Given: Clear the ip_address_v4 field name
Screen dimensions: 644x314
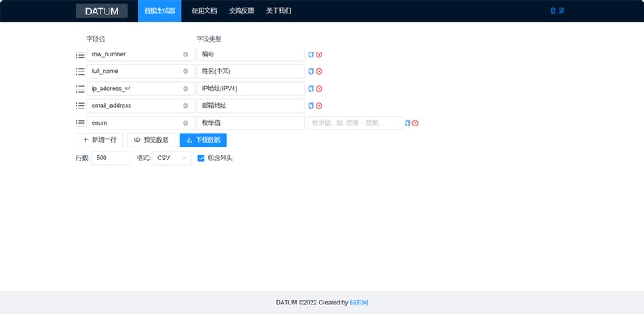Looking at the screenshot, I should (185, 89).
